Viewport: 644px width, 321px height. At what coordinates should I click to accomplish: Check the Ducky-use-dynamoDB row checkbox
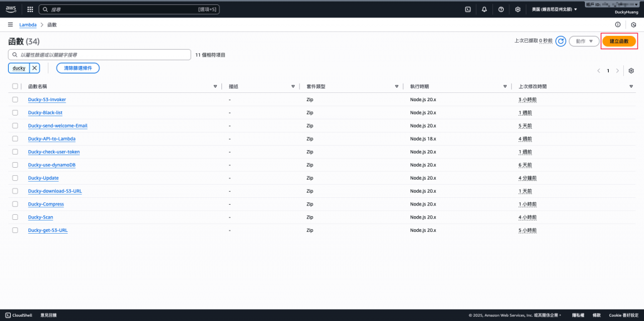[15, 165]
